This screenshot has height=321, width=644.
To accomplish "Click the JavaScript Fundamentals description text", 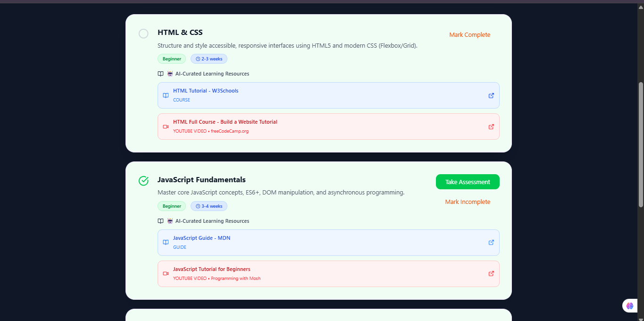I will (x=281, y=193).
